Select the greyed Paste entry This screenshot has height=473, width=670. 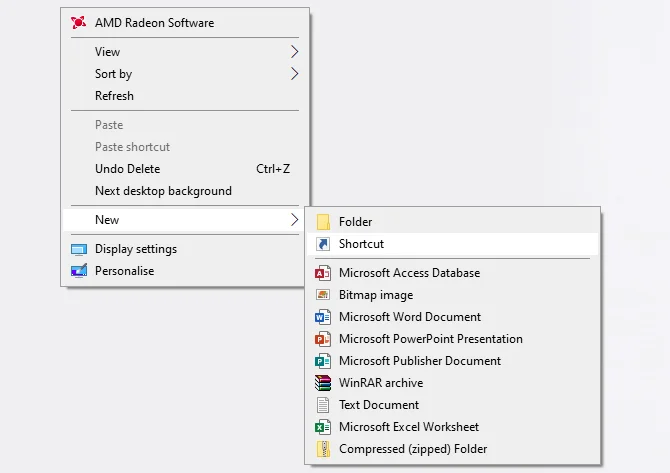tap(185, 125)
